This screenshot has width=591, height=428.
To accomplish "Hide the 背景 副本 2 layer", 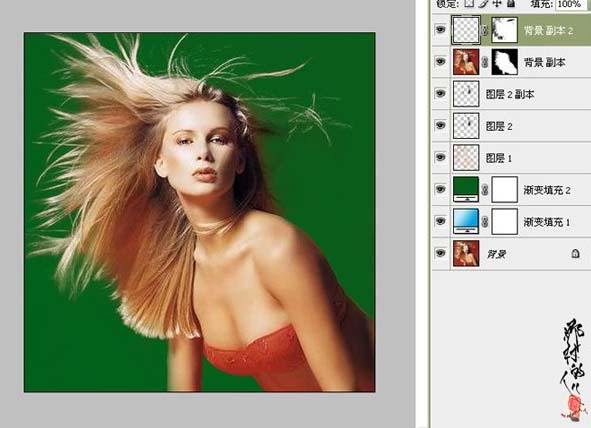I will coord(440,30).
